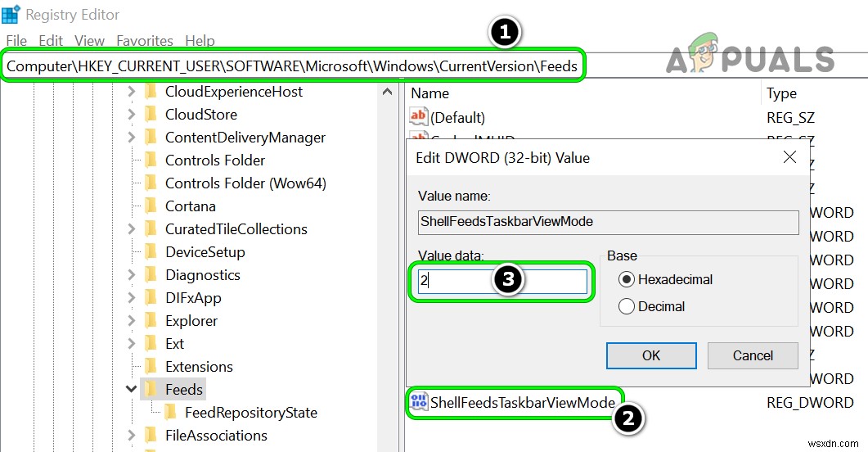Close the Edit DWORD dialog with X
The height and width of the screenshot is (452, 868).
click(790, 157)
